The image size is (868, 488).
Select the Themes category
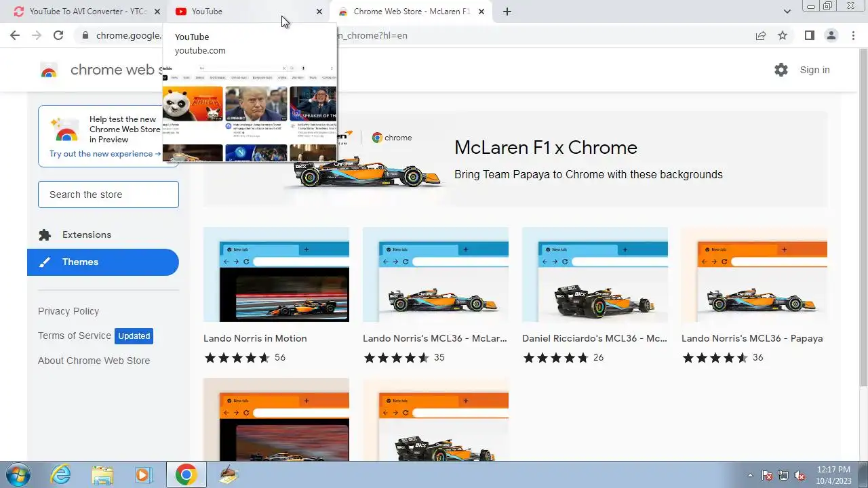[x=103, y=262]
